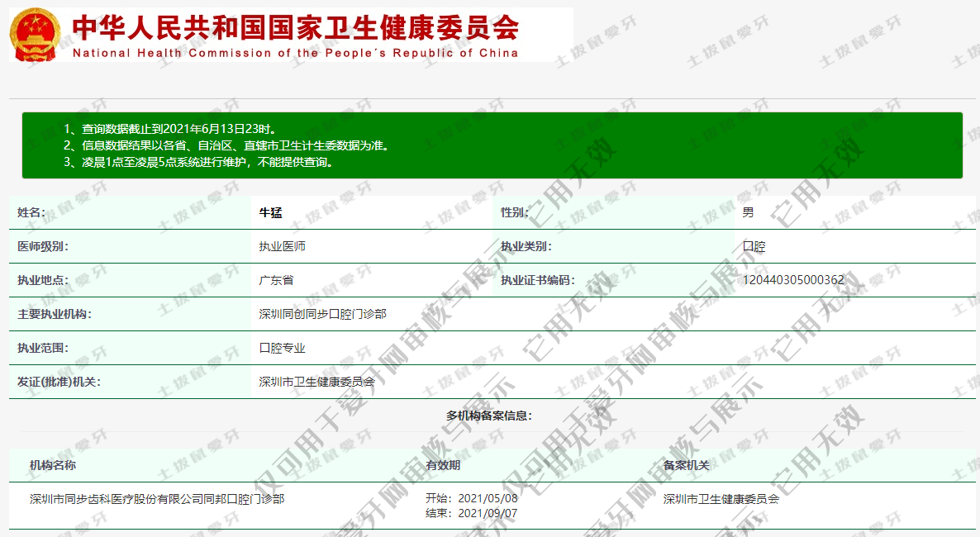Select the 口腔 value beside 执业类别
The width and height of the screenshot is (980, 537).
click(x=754, y=246)
